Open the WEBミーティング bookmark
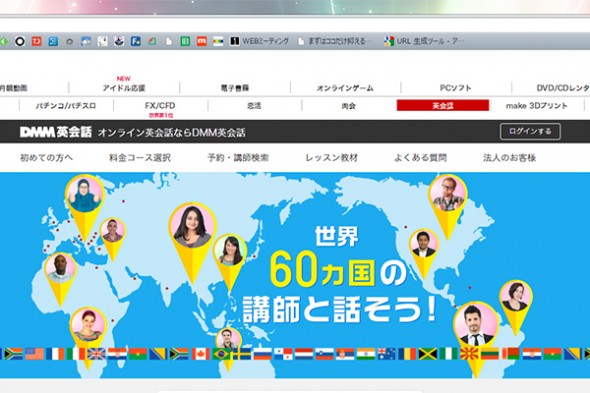 (259, 41)
